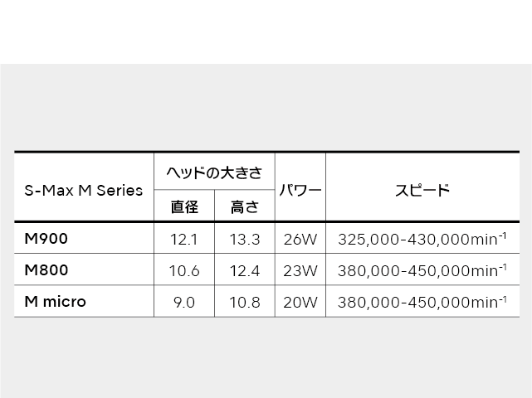Click the 9.0 diameter value
This screenshot has width=532, height=398.
coord(184,303)
